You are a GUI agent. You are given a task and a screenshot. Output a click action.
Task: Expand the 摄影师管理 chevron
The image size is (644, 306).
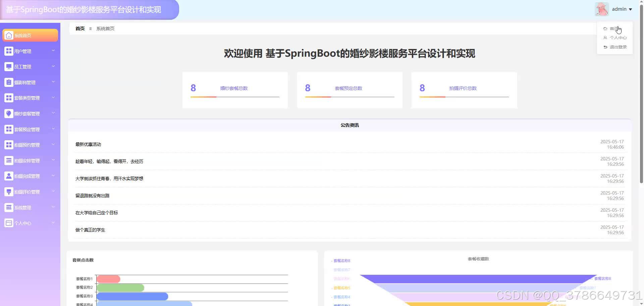point(53,82)
